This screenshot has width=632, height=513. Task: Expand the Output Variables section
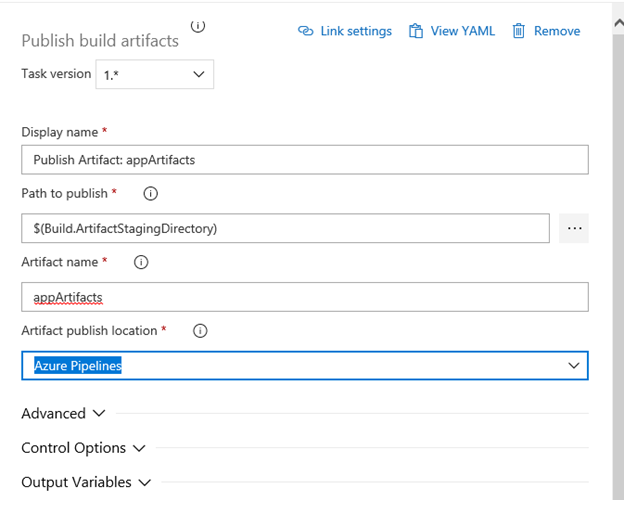(86, 482)
